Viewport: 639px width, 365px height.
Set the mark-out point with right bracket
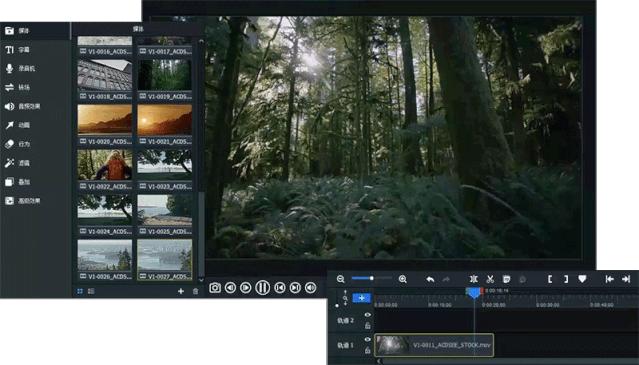click(x=566, y=279)
